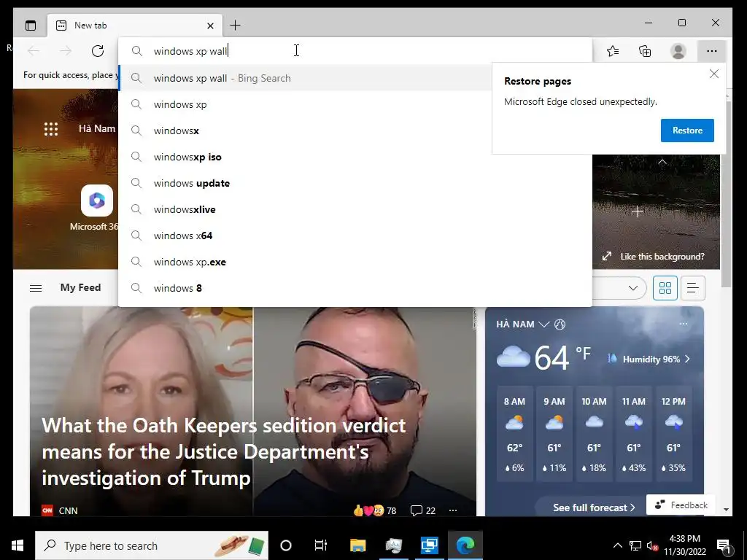Click the Restore button

pos(687,131)
